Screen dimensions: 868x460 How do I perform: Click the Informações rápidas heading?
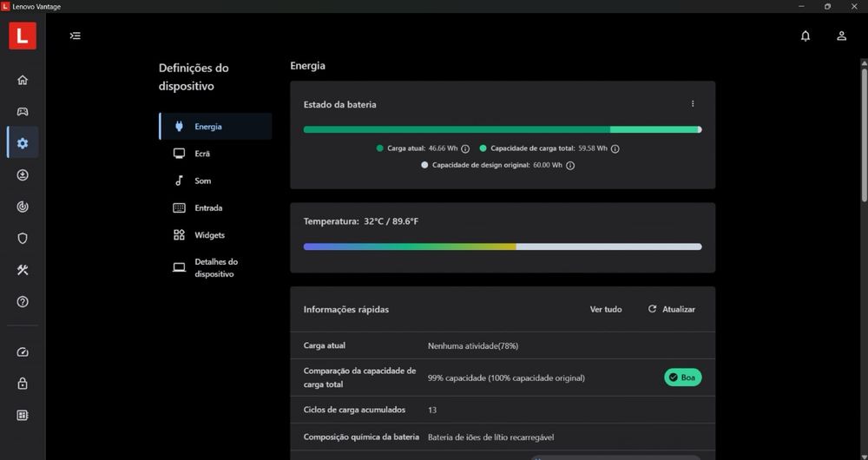(346, 310)
